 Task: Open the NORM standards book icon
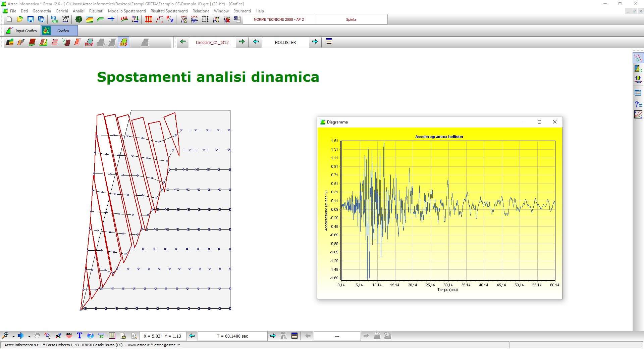(65, 19)
